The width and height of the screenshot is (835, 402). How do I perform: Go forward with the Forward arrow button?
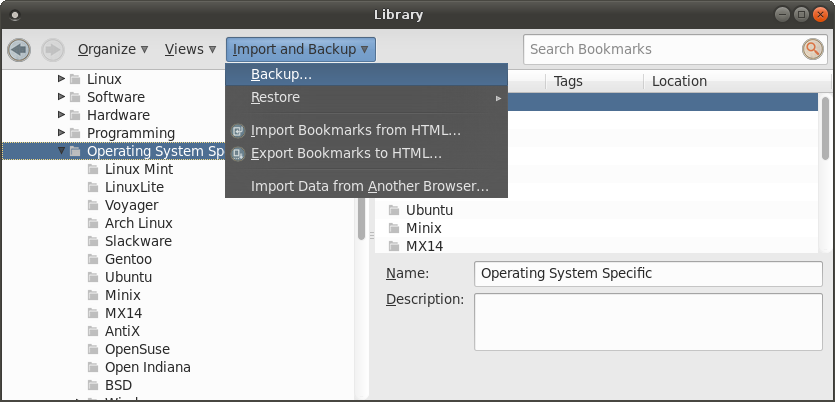tap(53, 50)
